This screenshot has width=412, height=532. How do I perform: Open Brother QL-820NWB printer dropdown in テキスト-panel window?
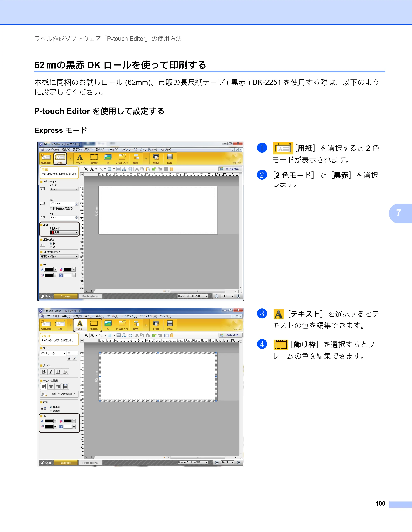point(193,462)
